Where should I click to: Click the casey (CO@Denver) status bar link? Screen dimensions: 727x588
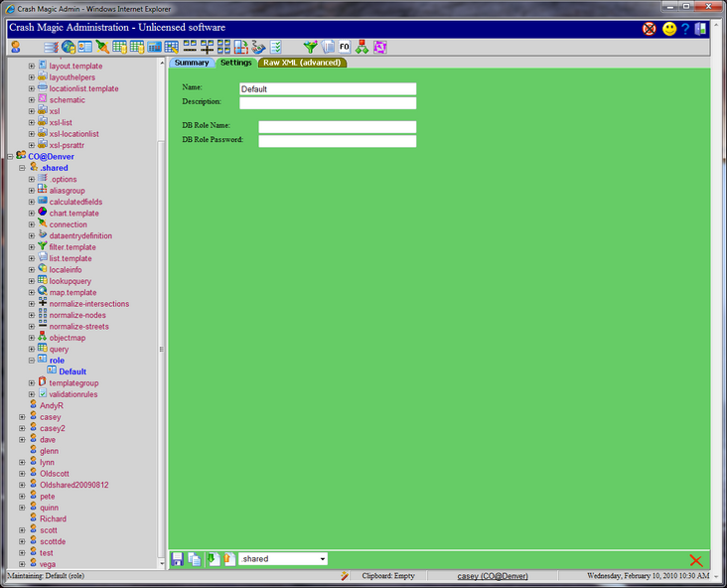coord(492,576)
